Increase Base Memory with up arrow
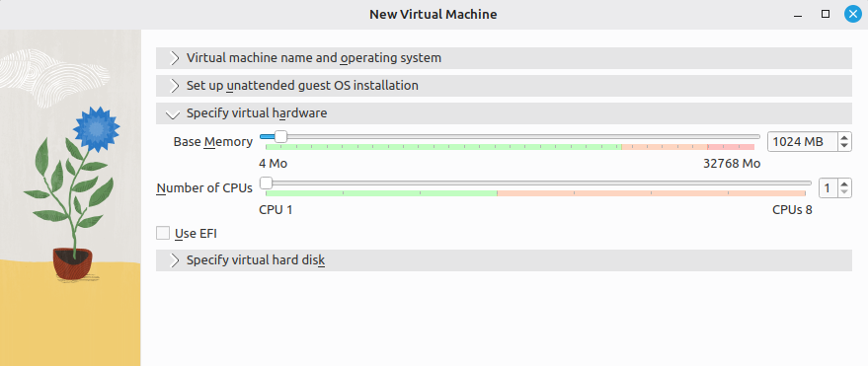Screen dimensions: 868x366 (x=844, y=138)
